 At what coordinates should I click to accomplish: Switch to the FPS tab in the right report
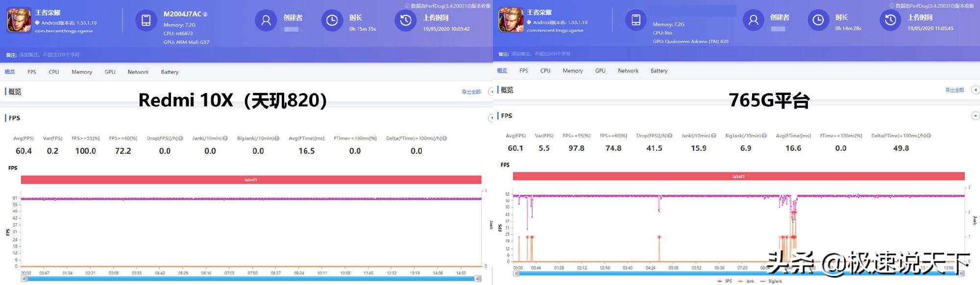pos(524,71)
